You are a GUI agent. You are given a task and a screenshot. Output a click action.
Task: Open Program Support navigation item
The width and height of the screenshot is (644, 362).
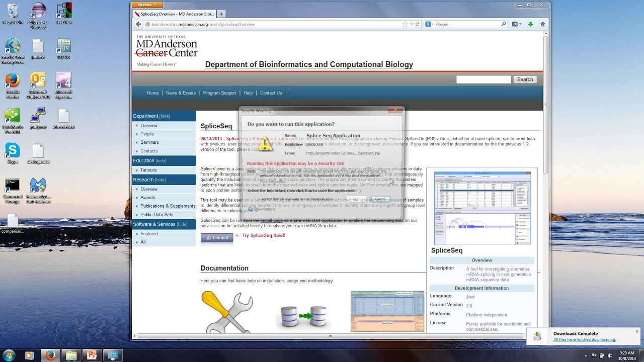219,93
